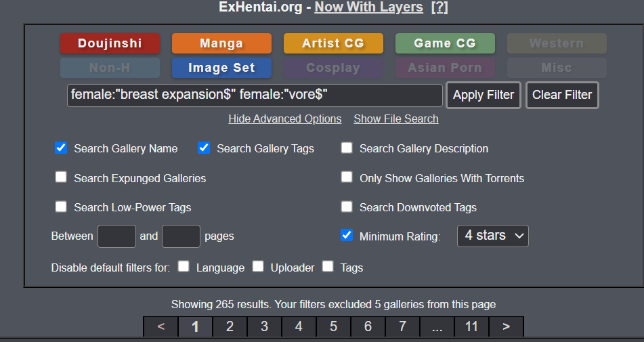644x342 pixels.
Task: Open the 4 stars rating dropdown
Action: point(493,236)
